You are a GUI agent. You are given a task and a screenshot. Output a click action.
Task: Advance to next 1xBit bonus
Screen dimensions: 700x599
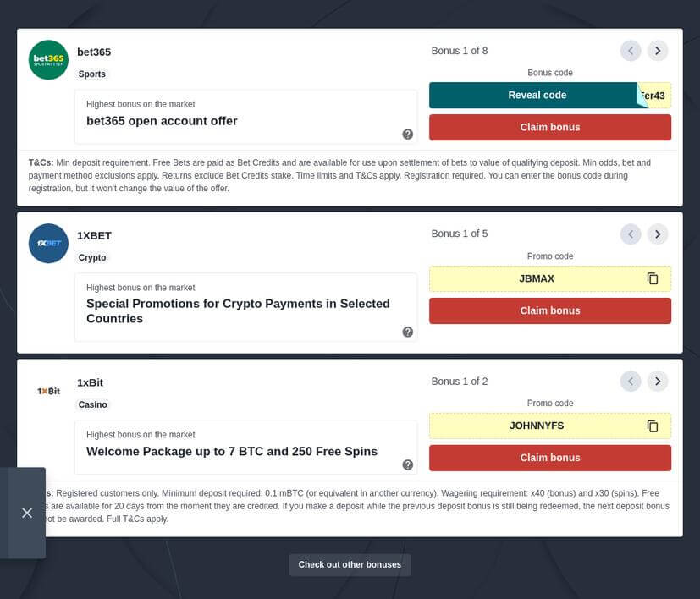(x=658, y=382)
